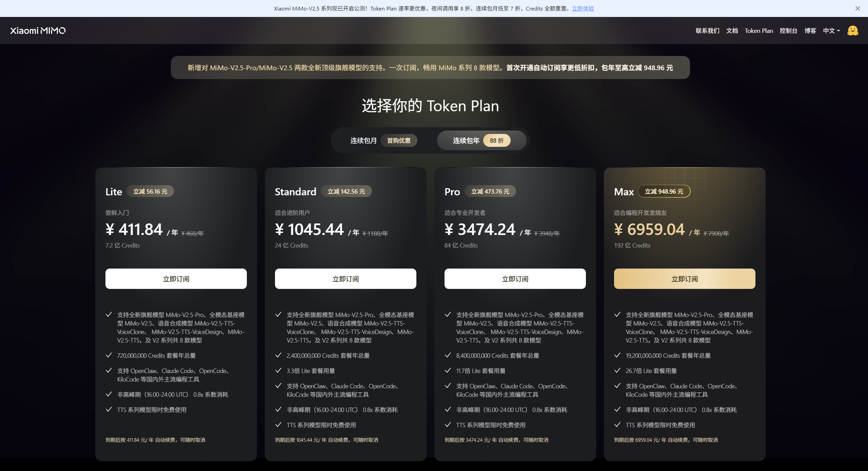Click 2,400,000,000 Credits 套餐年总量

(x=328, y=355)
